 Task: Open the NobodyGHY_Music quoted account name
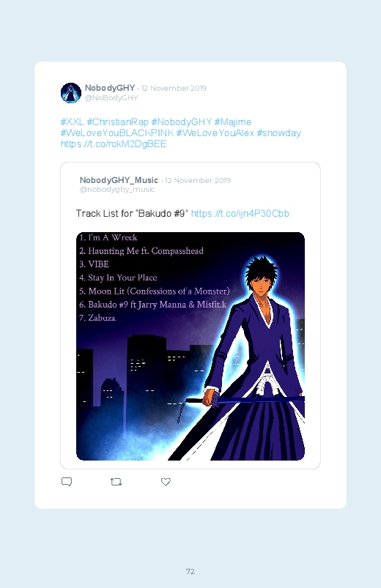[119, 180]
